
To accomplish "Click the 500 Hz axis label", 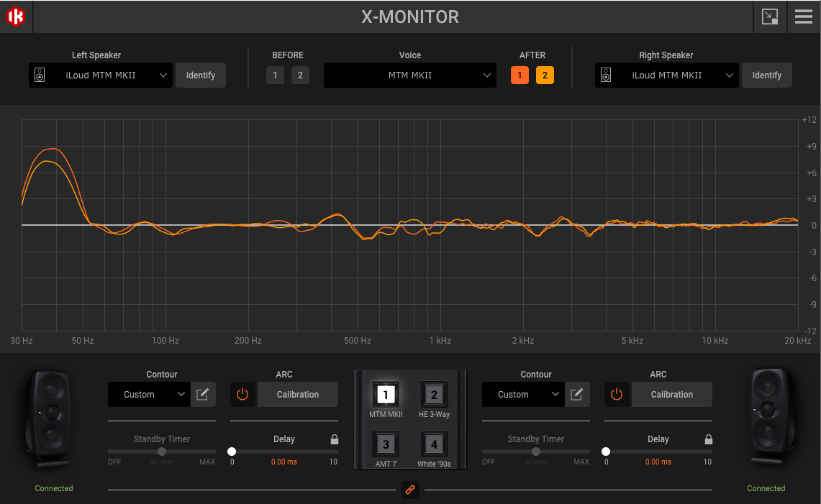I will click(358, 340).
